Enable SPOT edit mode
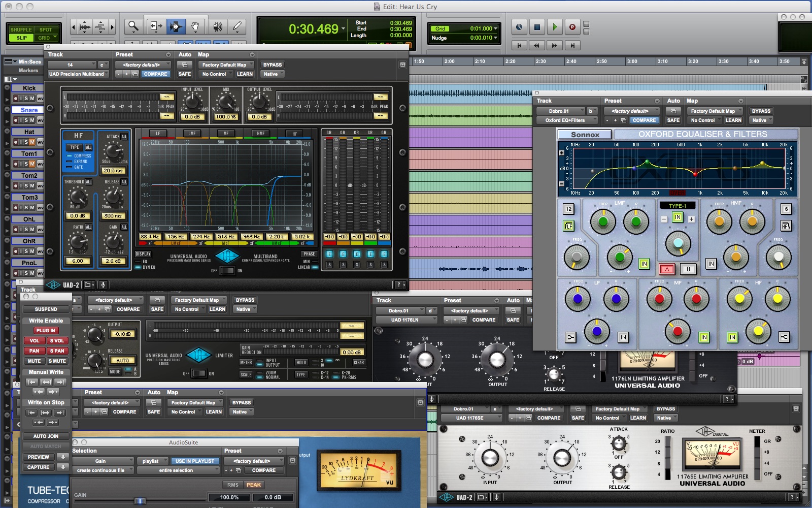 point(46,29)
